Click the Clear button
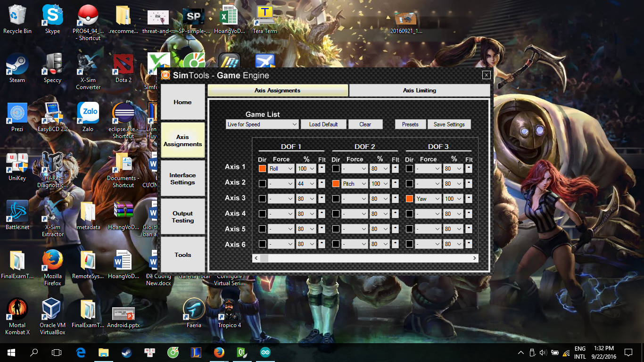Viewport: 644px width, 362px height. click(365, 124)
